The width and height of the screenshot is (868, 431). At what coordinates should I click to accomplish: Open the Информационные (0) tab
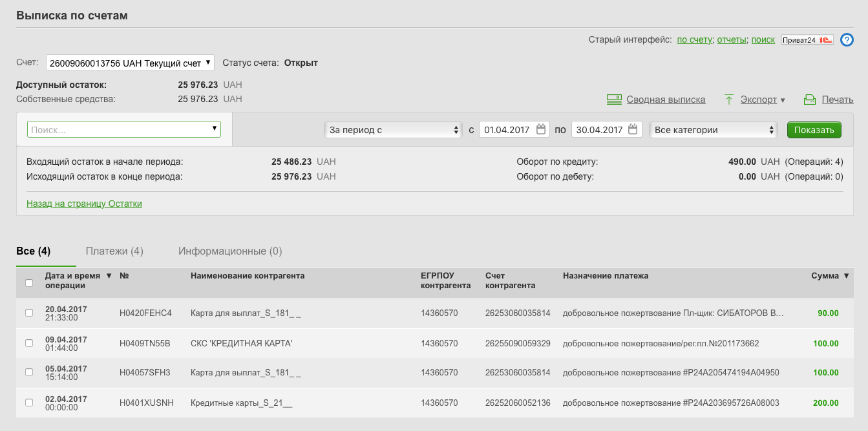(x=230, y=251)
